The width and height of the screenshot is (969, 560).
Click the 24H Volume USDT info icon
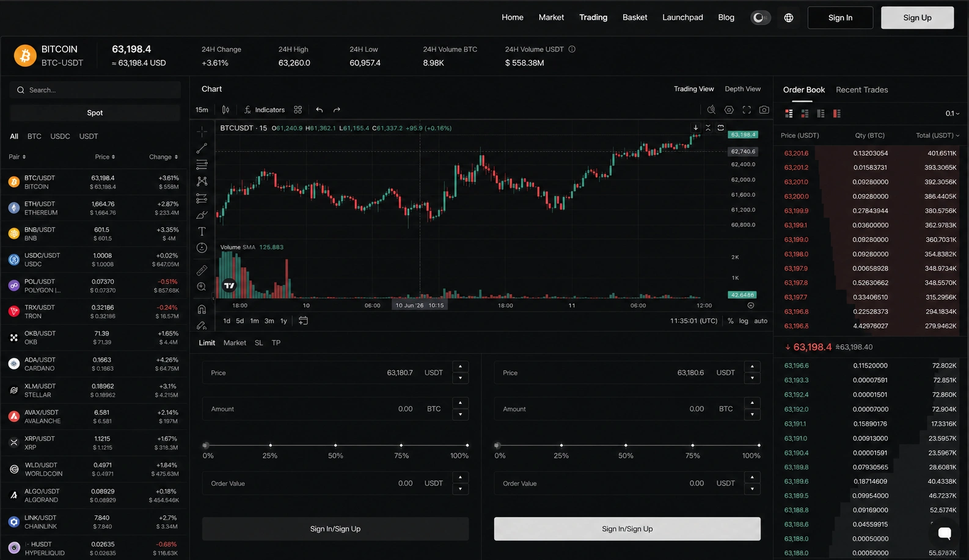[572, 49]
